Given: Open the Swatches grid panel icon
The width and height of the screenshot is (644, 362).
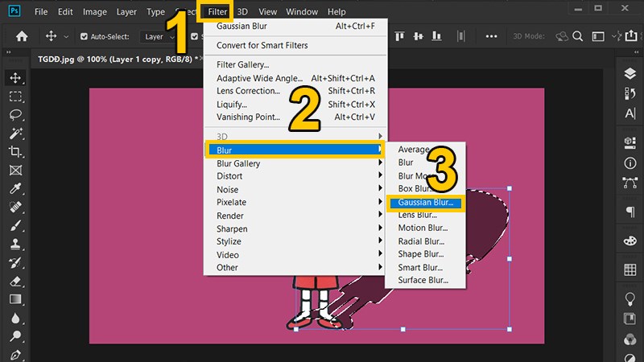Looking at the screenshot, I should [x=630, y=268].
